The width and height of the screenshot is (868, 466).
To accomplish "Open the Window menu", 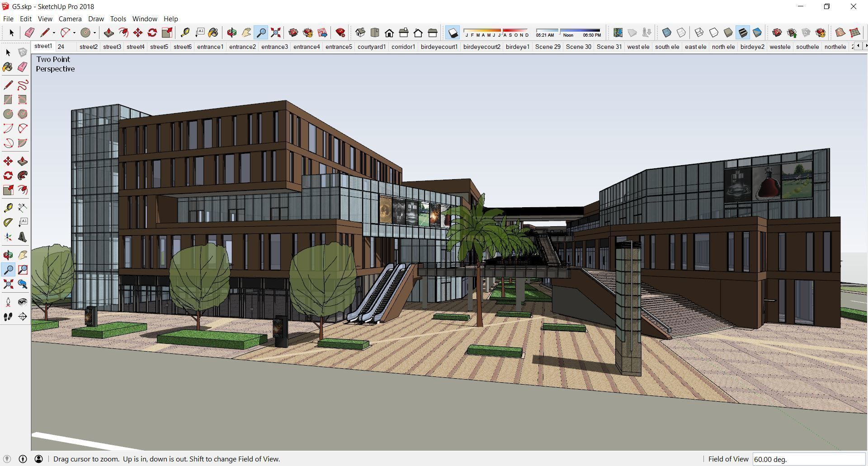I will pyautogui.click(x=145, y=19).
